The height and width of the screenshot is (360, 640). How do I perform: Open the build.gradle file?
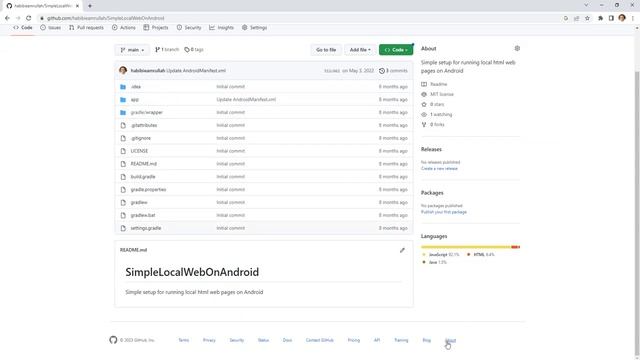coord(143,177)
